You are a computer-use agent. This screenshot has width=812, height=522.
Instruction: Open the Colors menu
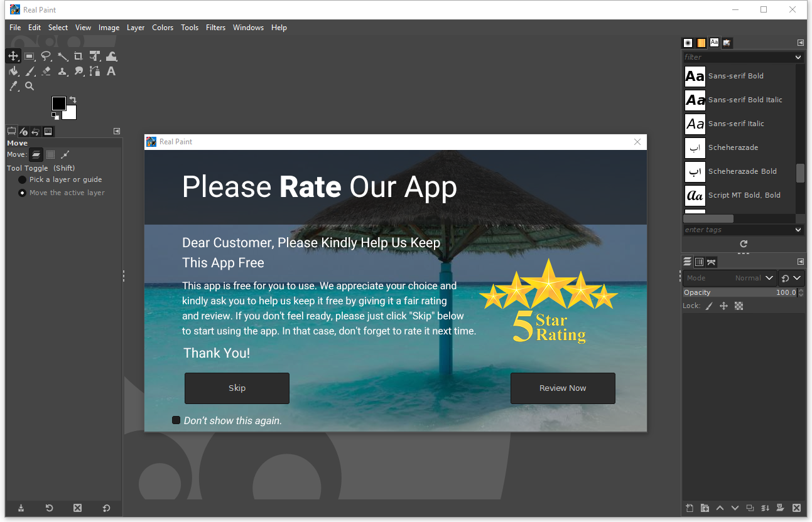click(163, 28)
